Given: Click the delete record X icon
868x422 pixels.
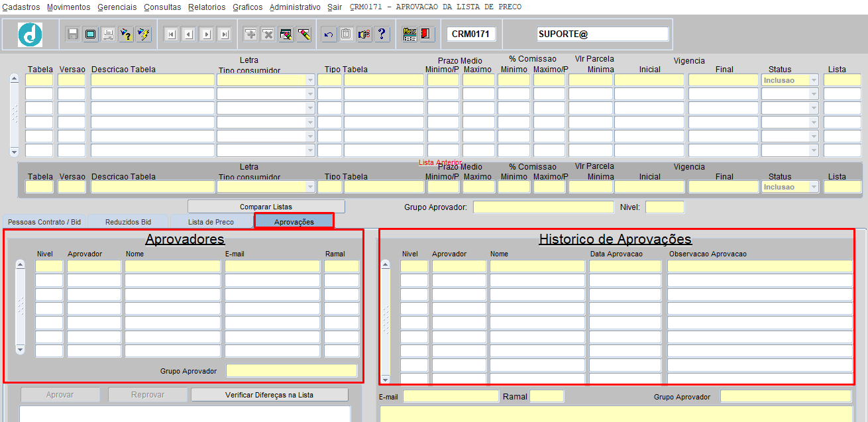Looking at the screenshot, I should click(x=268, y=34).
